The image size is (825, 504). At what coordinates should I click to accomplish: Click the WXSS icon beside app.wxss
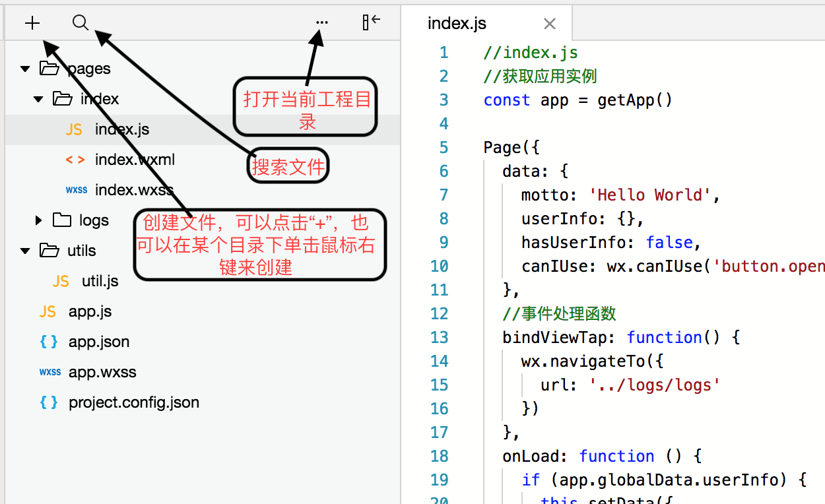(50, 372)
